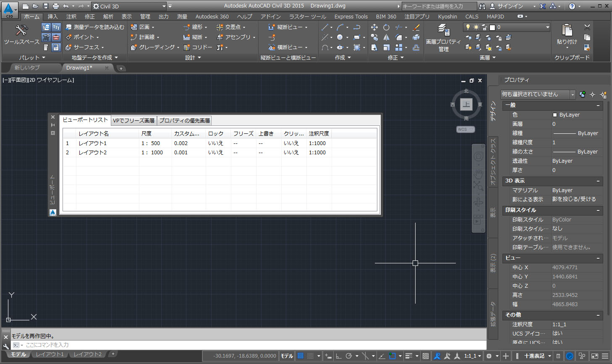Click the Help question mark icon
612x364 pixels.
point(572,6)
